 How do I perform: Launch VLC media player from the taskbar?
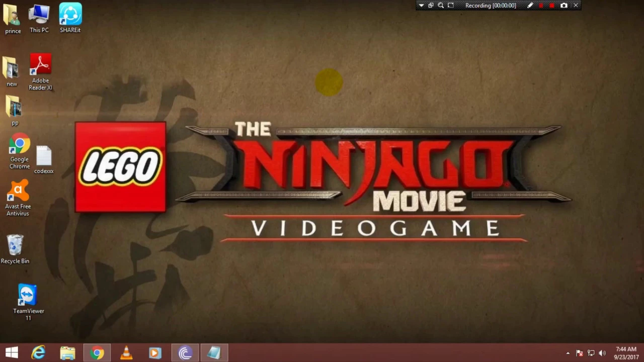[126, 353]
